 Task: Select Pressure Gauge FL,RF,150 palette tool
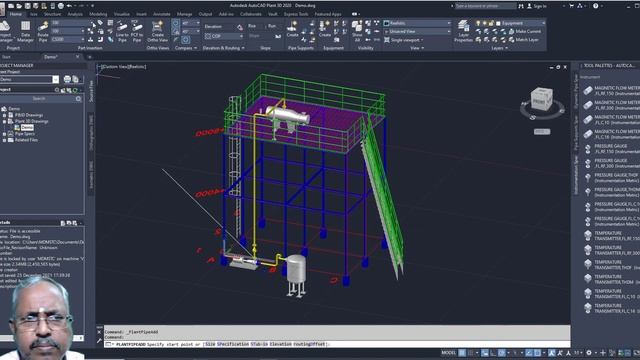(611, 149)
